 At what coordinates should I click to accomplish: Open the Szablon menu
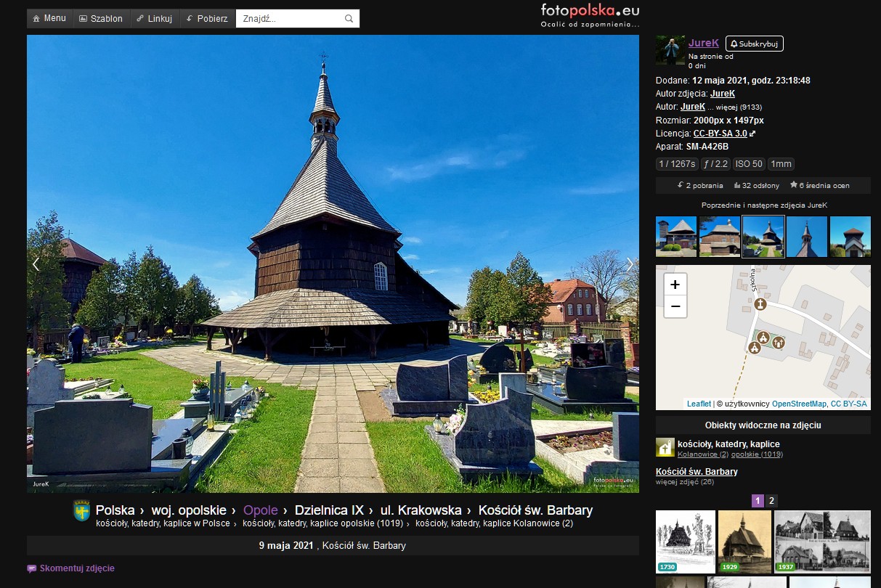pos(100,18)
